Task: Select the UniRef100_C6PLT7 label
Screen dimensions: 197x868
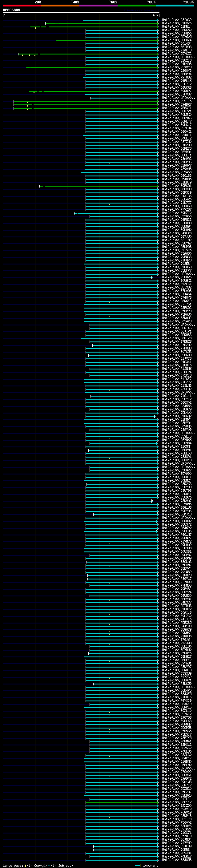Action: pos(176,121)
